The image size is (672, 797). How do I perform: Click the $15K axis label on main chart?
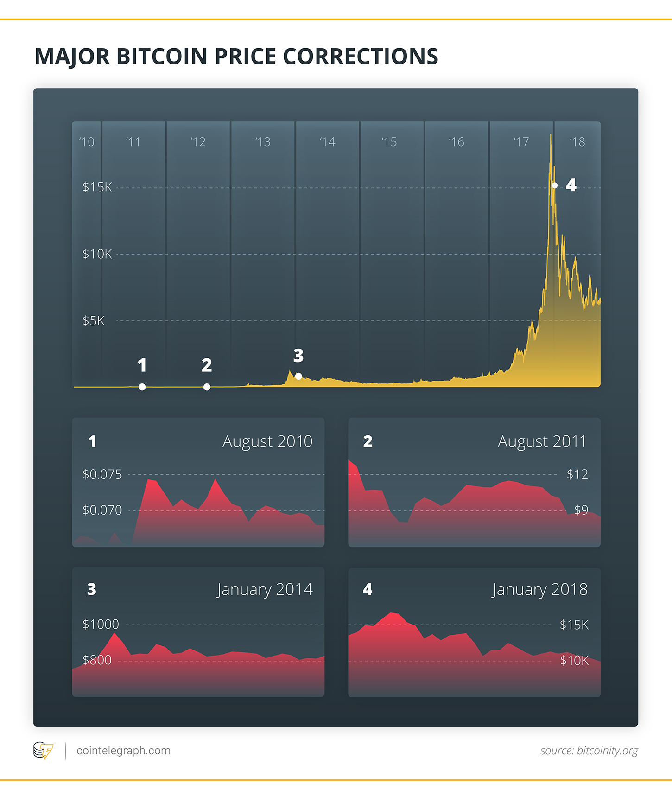pos(97,187)
